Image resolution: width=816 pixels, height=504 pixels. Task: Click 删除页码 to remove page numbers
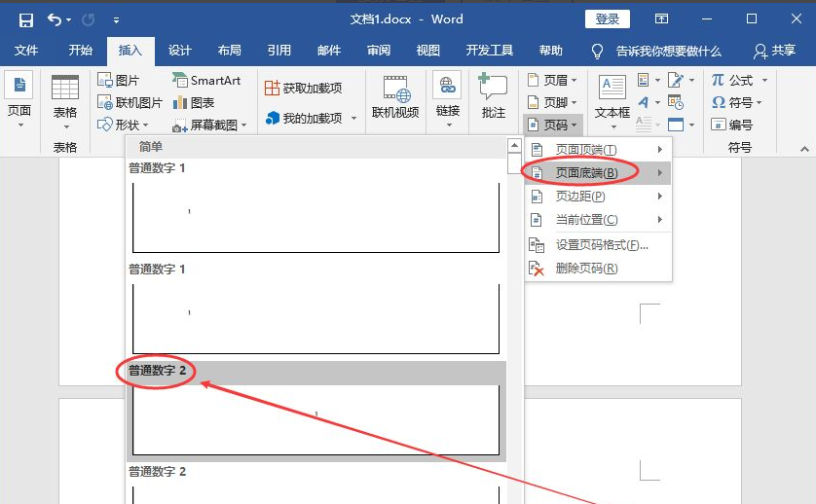[x=586, y=269]
